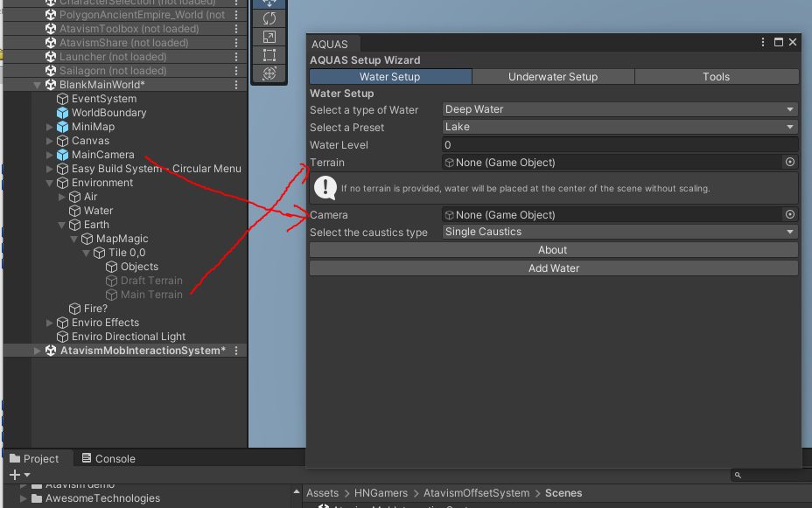Viewport: 812px width, 508px height.
Task: Select Enviro Directional Light object
Action: click(x=129, y=337)
